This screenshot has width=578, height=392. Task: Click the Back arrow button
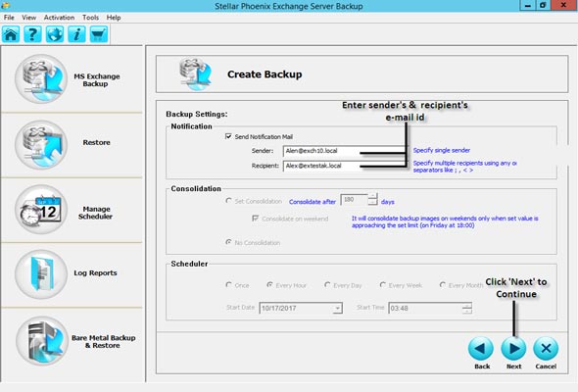point(481,349)
